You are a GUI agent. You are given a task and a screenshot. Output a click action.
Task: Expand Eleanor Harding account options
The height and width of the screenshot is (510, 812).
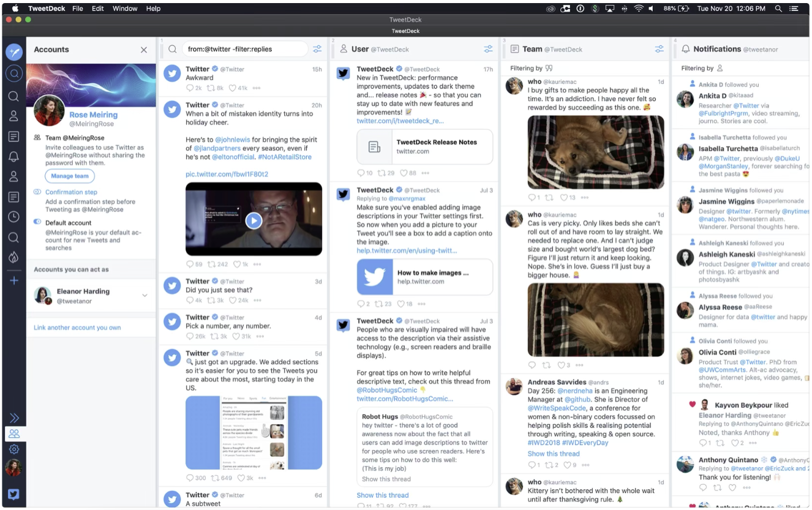(145, 296)
